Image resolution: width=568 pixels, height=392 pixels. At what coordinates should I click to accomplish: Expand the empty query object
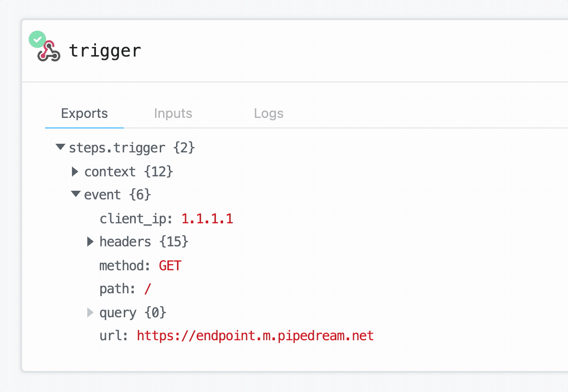[90, 312]
